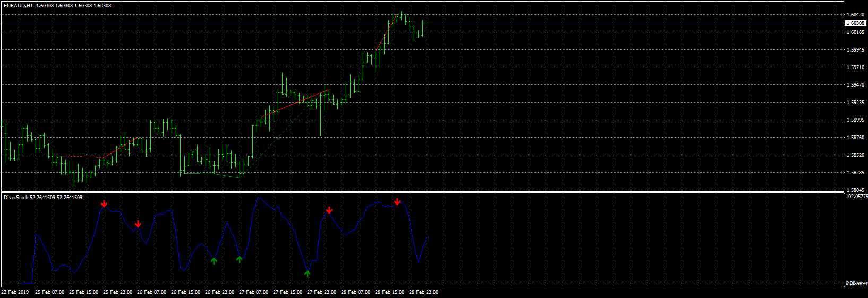
Task: Click the 1.59940 price scale label
Action: coord(855,50)
